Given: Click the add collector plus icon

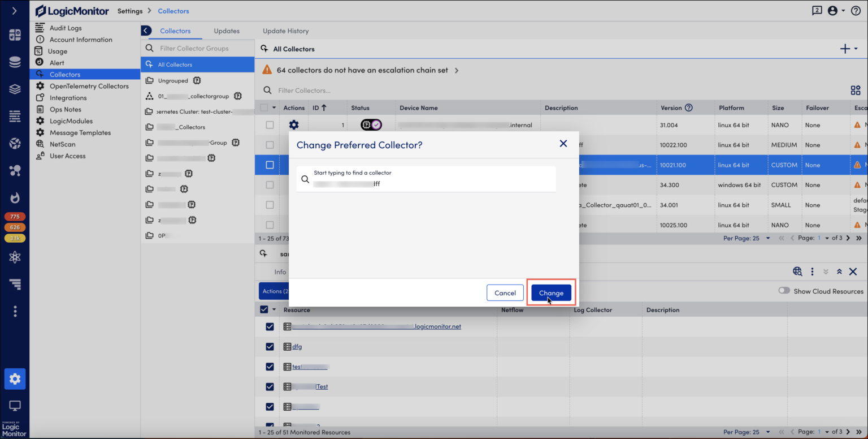Looking at the screenshot, I should pos(845,49).
